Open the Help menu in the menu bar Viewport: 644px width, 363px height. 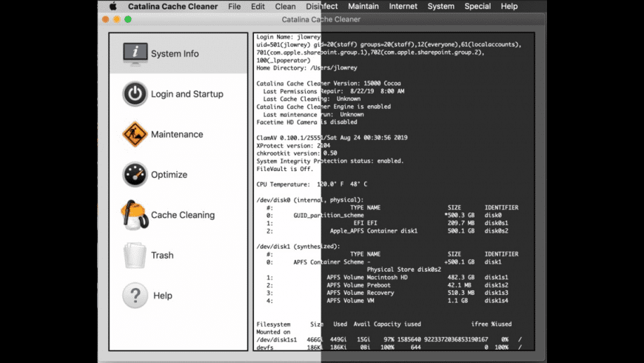click(509, 6)
